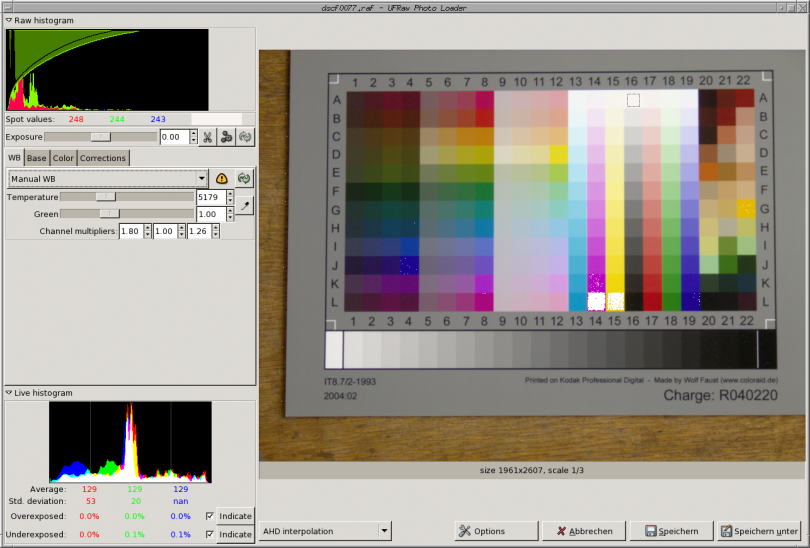810x548 pixels.
Task: Click the floppy disk icon on Speichern
Action: click(x=650, y=531)
